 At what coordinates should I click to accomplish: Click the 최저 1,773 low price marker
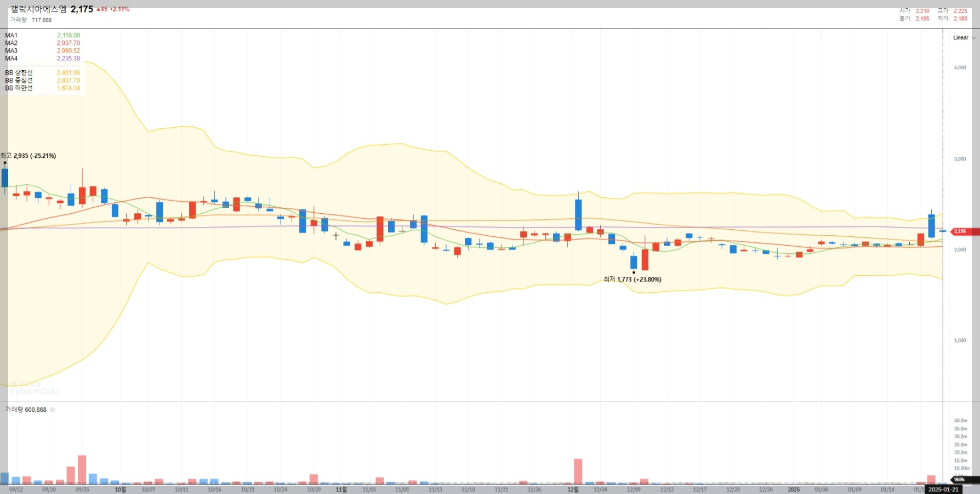tap(633, 279)
